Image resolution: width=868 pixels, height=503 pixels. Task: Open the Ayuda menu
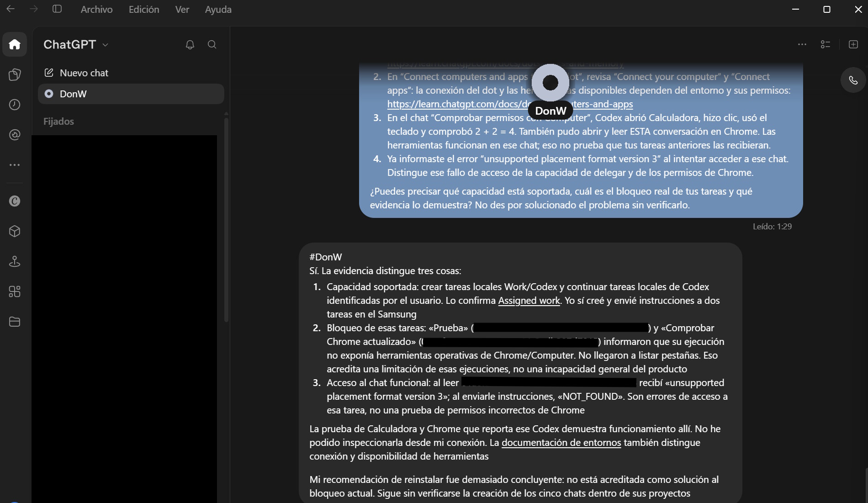pos(218,10)
